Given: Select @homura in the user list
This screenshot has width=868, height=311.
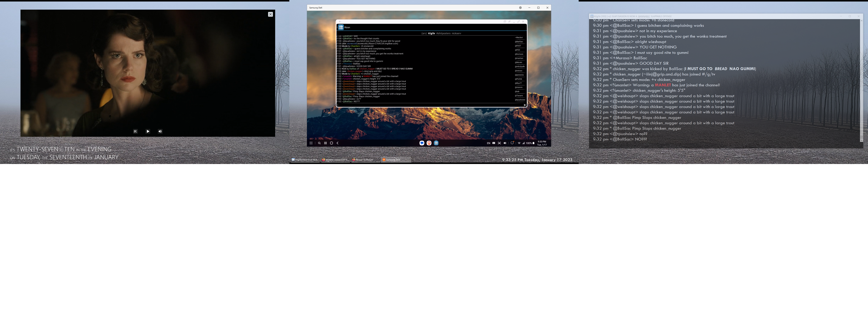Looking at the screenshot, I should (519, 54).
